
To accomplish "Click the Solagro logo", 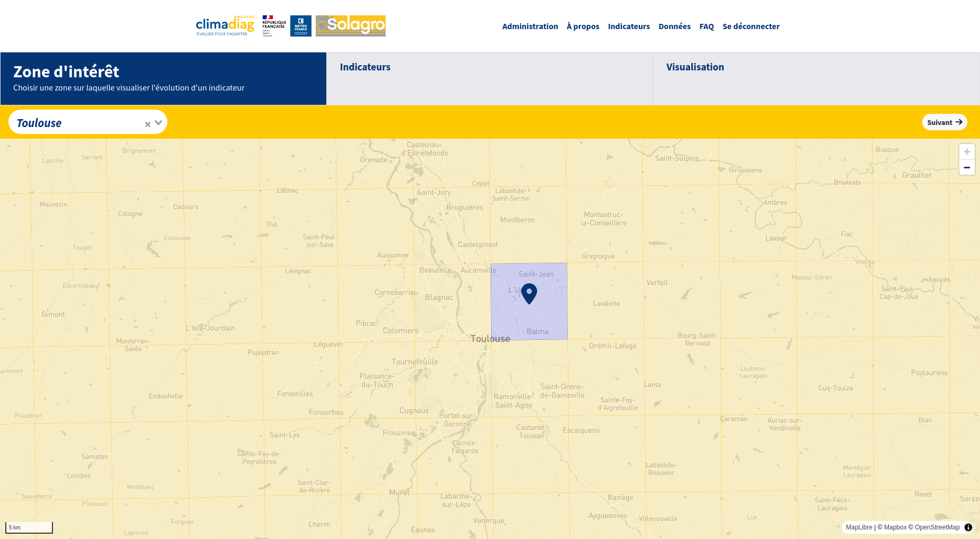I will [x=350, y=26].
